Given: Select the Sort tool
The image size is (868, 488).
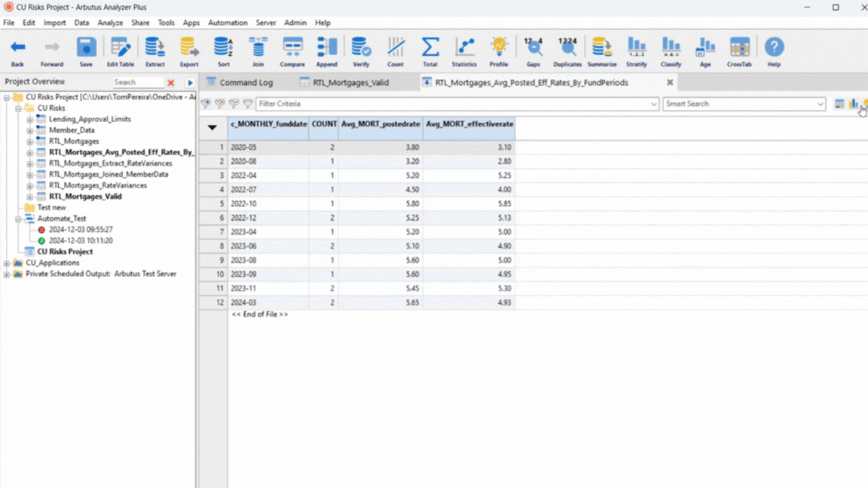Looking at the screenshot, I should pyautogui.click(x=223, y=50).
